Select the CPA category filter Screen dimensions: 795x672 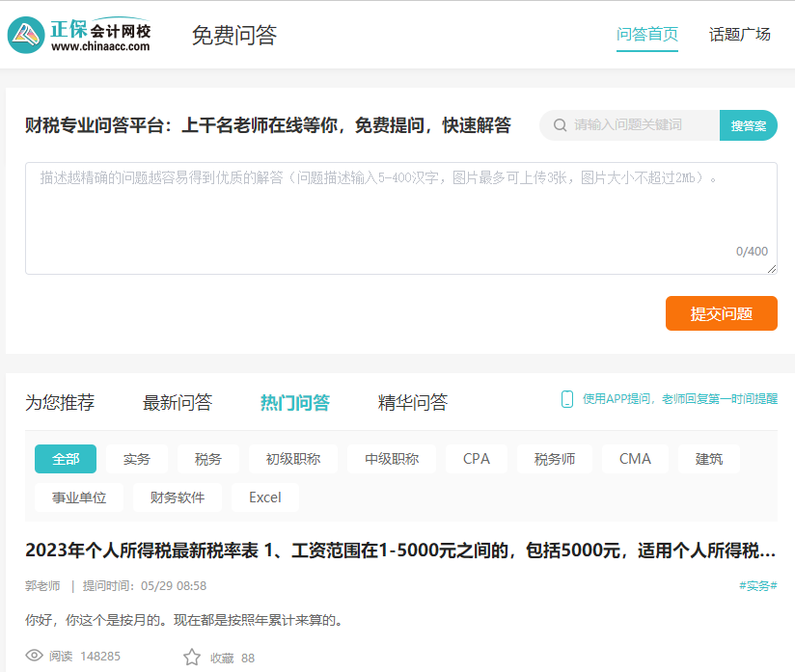coord(477,459)
